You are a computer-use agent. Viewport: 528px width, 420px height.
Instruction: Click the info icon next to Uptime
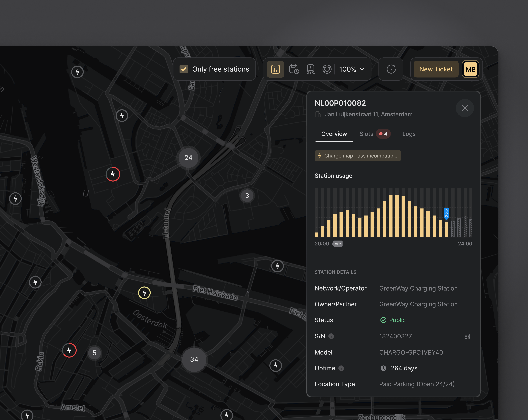(x=341, y=368)
